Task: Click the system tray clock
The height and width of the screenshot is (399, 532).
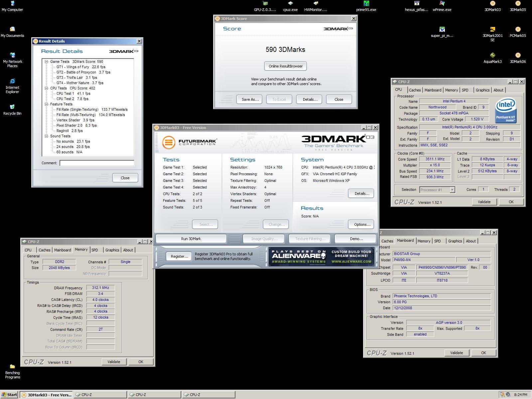Action: 520,395
